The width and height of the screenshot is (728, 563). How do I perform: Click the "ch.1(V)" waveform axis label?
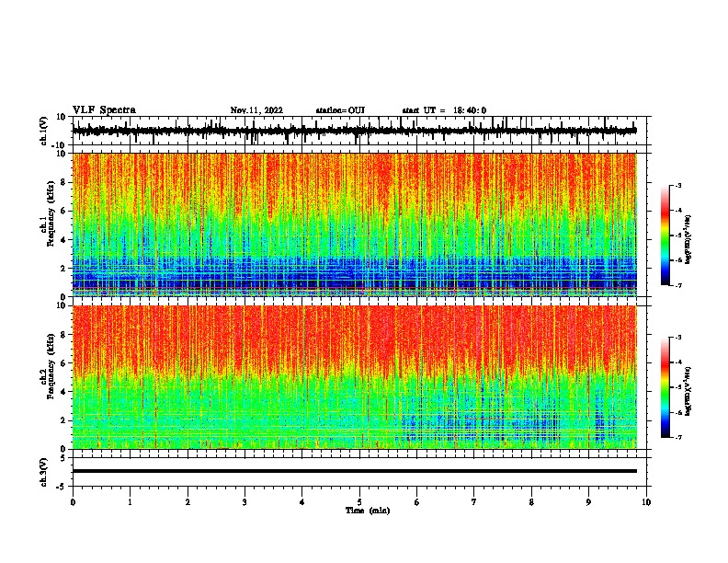(x=44, y=131)
